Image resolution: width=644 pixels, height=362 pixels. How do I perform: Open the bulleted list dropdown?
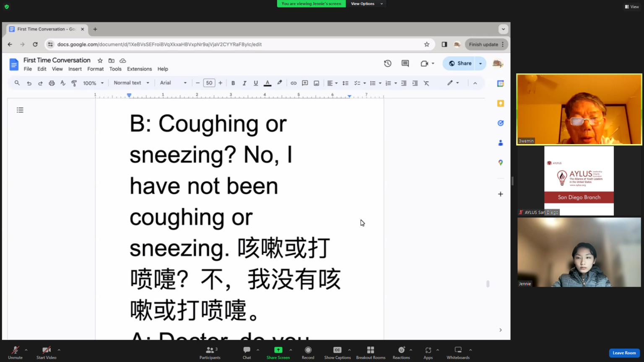click(375, 83)
